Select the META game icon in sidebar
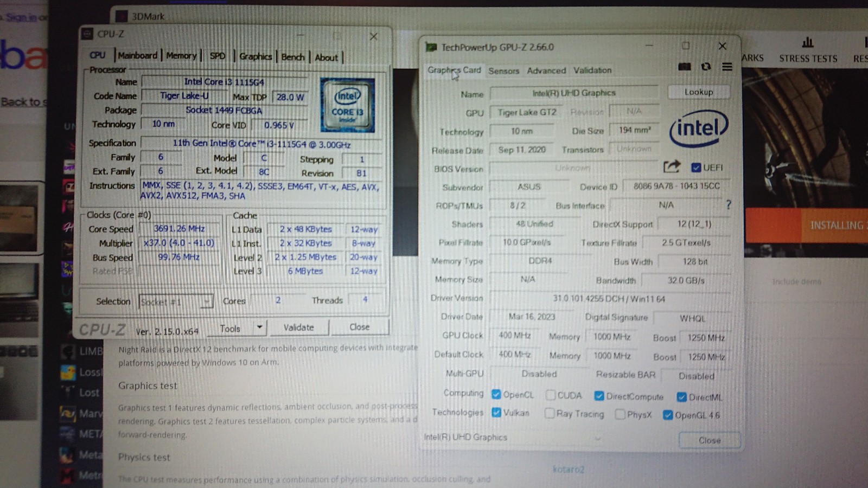Viewport: 868px width, 488px height. click(x=68, y=434)
